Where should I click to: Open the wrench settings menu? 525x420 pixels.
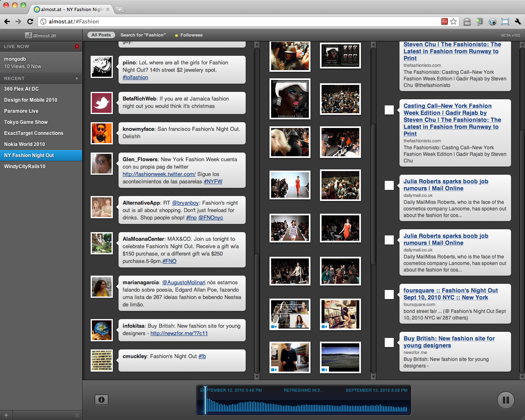click(518, 21)
